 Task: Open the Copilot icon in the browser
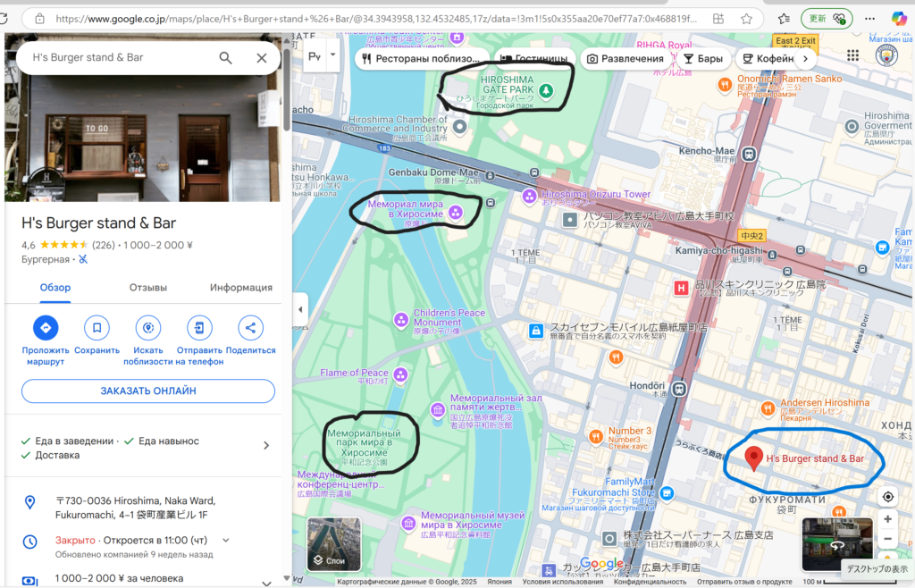pos(899,19)
